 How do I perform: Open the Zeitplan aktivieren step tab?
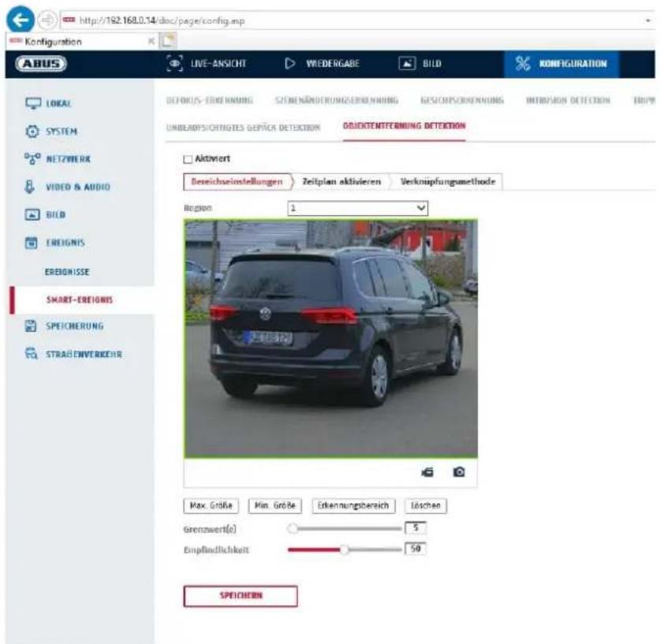coord(341,182)
